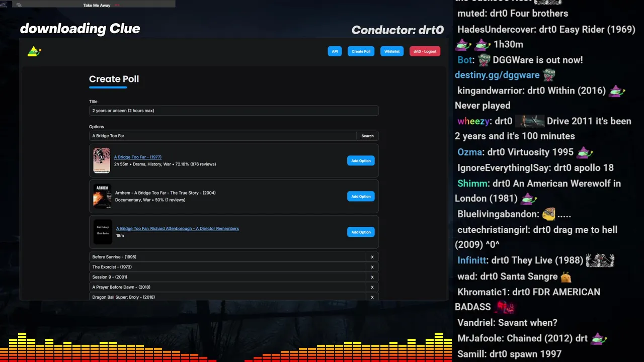Click the teapot emote in Shimm's message

click(x=529, y=199)
